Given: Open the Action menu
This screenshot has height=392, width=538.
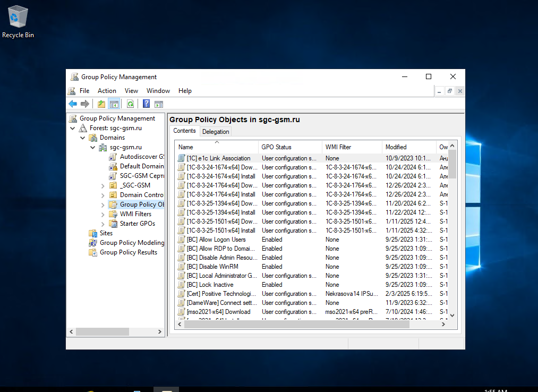Looking at the screenshot, I should click(x=107, y=91).
